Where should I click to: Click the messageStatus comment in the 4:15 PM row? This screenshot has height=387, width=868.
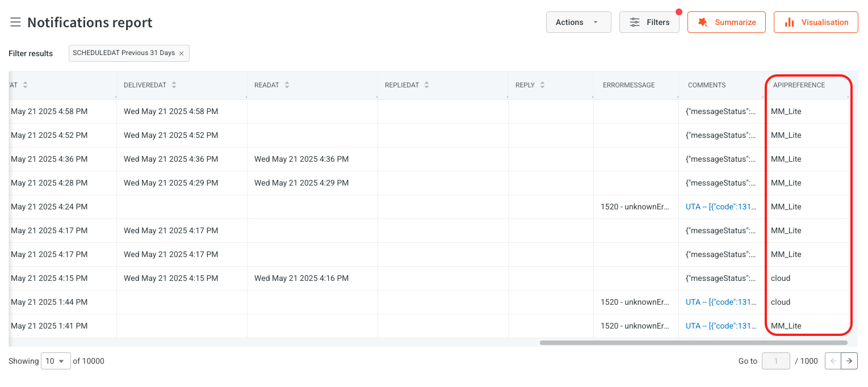[x=721, y=278]
